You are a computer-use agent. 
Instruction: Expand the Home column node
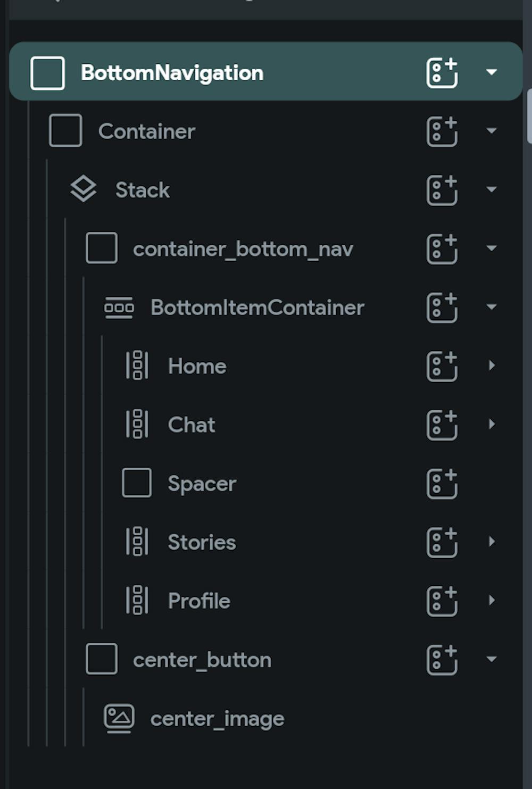pos(492,366)
